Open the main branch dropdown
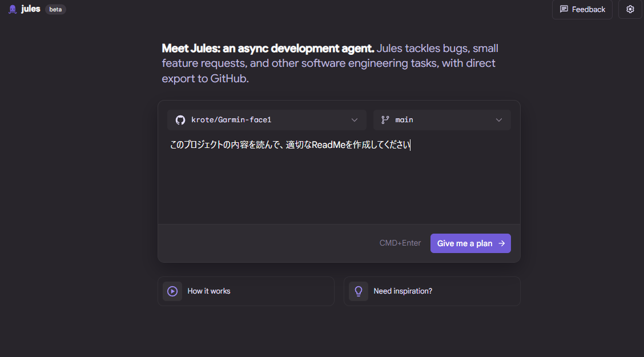The height and width of the screenshot is (357, 644). [442, 120]
